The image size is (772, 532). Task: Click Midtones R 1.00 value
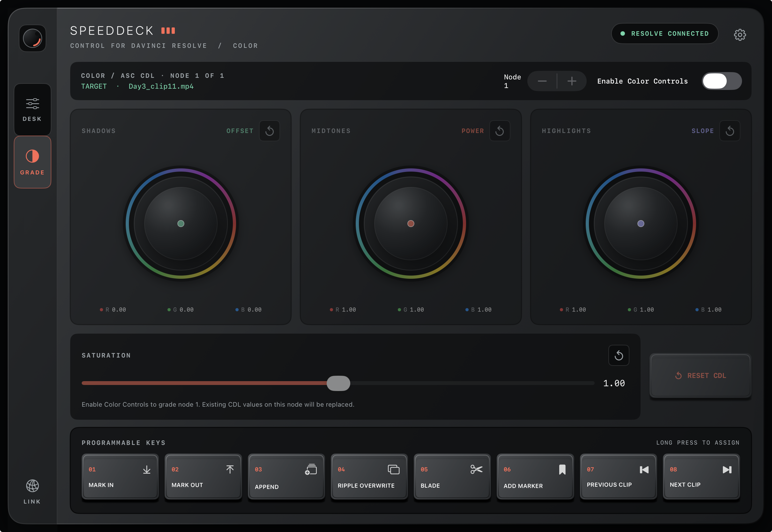[x=343, y=310]
